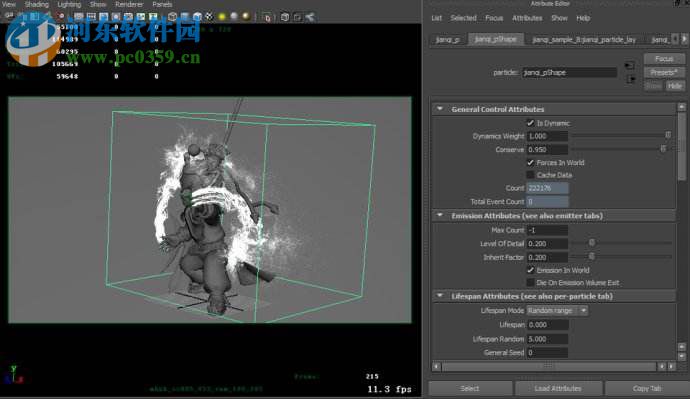Click the Load Attributes button
The image size is (690, 399).
558,388
